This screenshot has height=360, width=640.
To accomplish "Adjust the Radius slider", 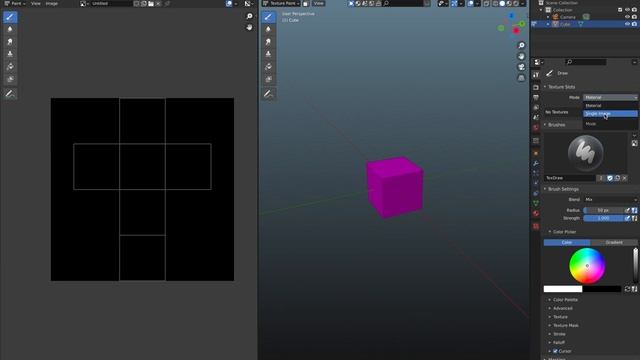I will (603, 210).
